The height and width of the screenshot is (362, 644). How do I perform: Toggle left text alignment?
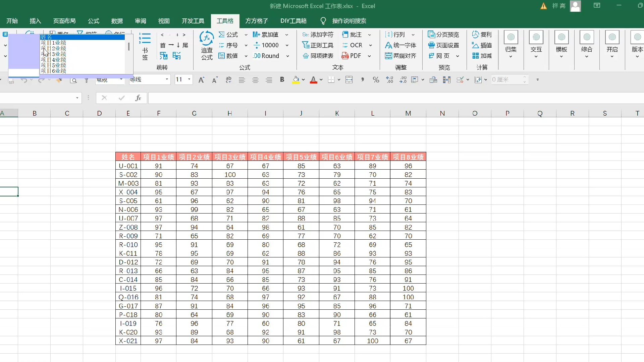click(x=242, y=80)
